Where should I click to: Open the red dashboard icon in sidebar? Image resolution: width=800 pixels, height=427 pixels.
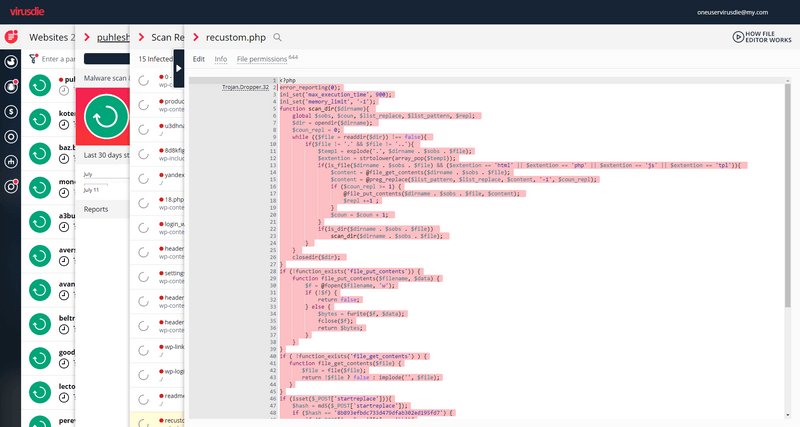point(12,36)
